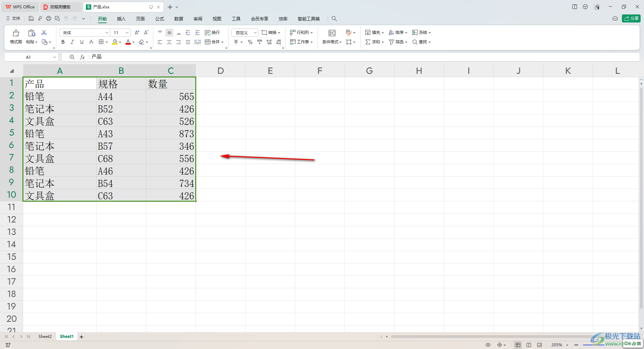This screenshot has height=349, width=644.
Task: Switch to the Sheet2 tab
Action: pos(45,337)
